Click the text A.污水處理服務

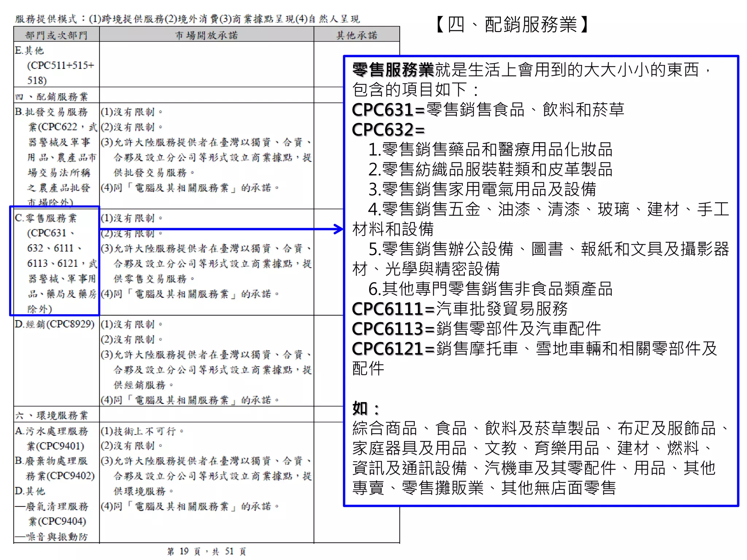[x=51, y=431]
